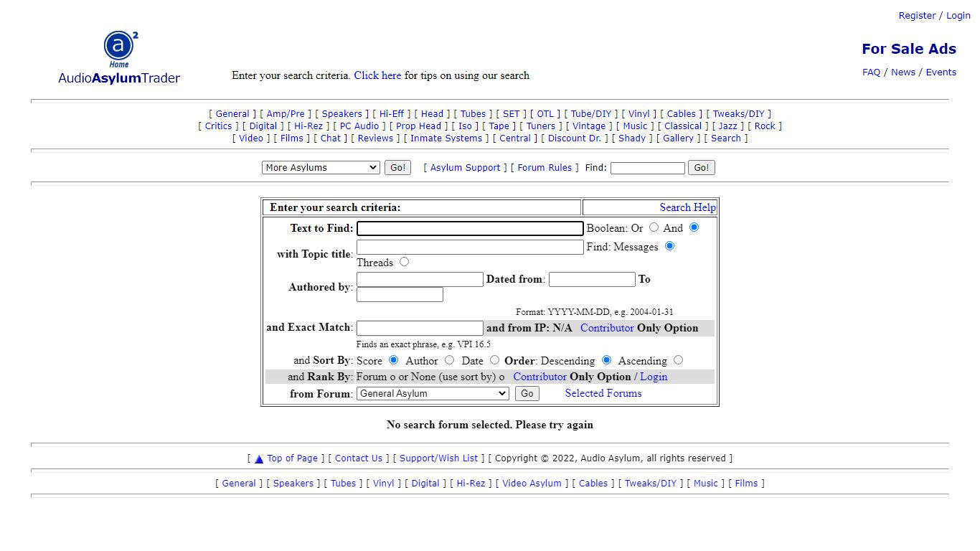Open Search Help link
The image size is (980, 551).
click(x=687, y=207)
